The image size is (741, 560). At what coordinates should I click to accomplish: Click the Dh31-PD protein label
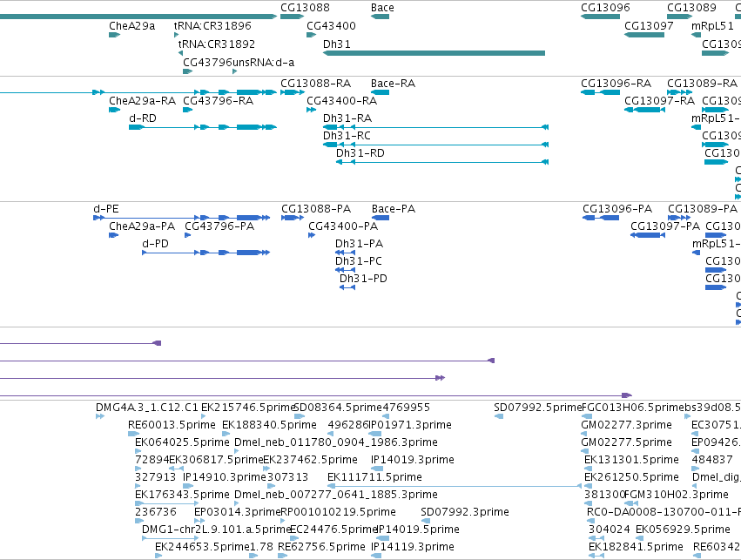(x=363, y=280)
